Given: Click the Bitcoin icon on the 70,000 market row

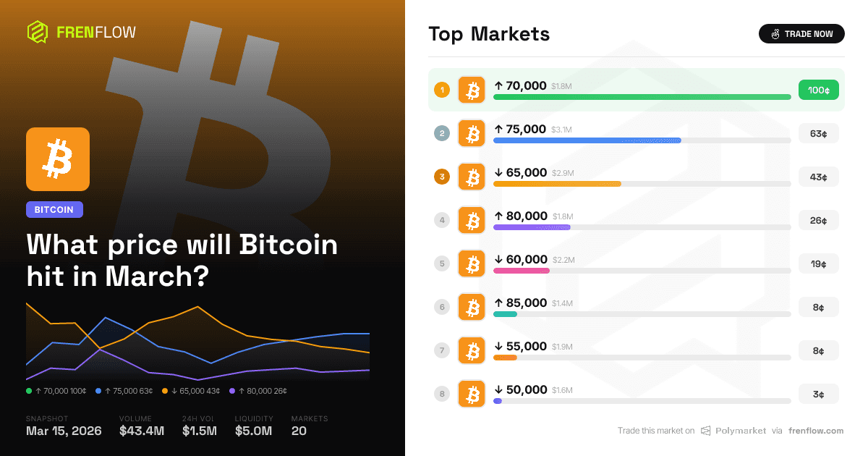Looking at the screenshot, I should [472, 90].
